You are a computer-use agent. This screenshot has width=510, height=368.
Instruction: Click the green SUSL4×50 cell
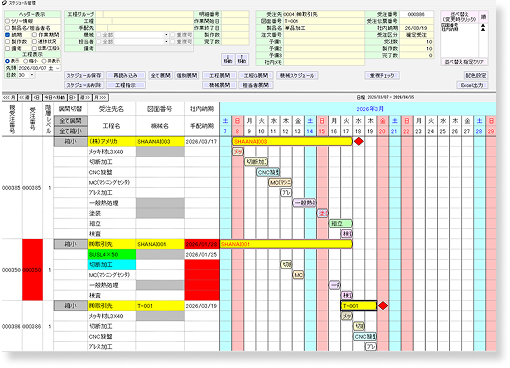[112, 254]
